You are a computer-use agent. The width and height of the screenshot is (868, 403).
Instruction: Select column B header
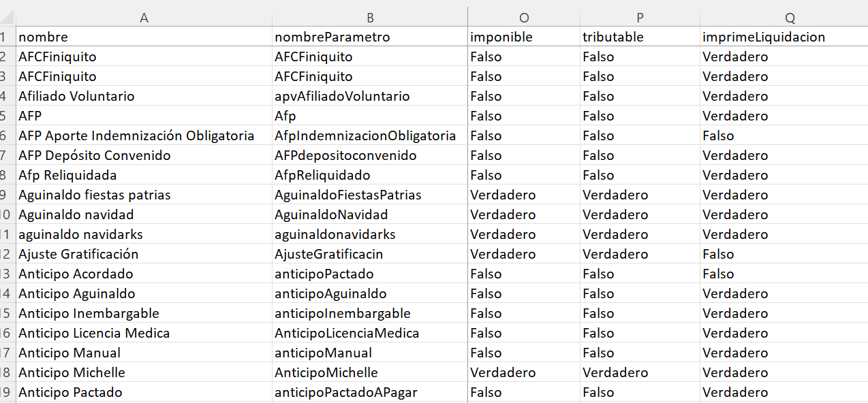[x=370, y=18]
